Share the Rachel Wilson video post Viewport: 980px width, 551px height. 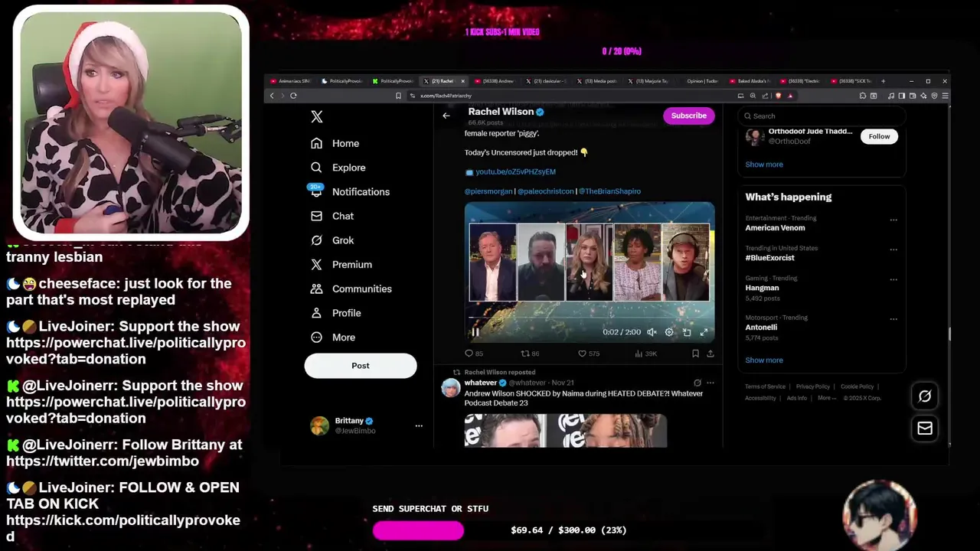[710, 354]
